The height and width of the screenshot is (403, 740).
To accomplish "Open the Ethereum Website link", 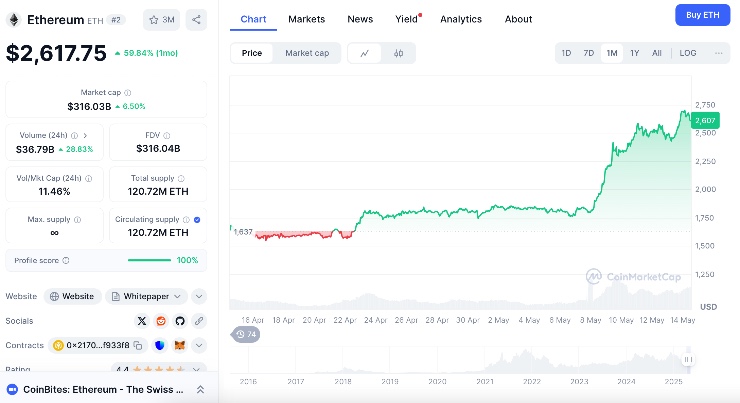I will (x=73, y=296).
